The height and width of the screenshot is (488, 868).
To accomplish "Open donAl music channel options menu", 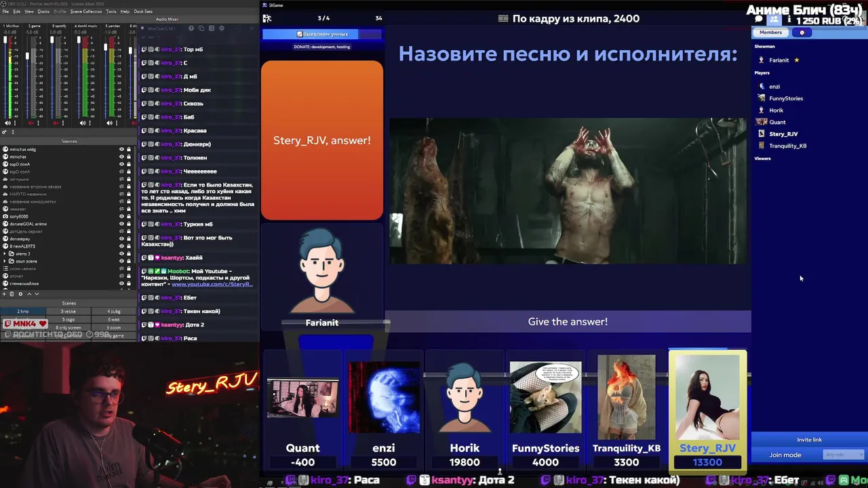I will click(90, 123).
